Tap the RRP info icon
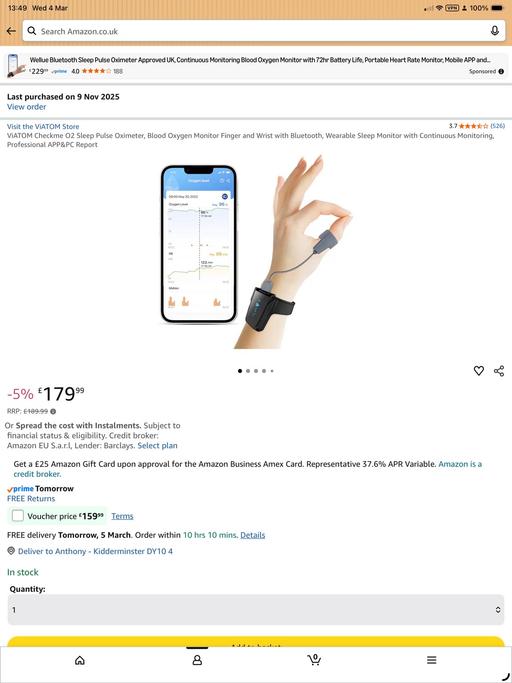 53,411
